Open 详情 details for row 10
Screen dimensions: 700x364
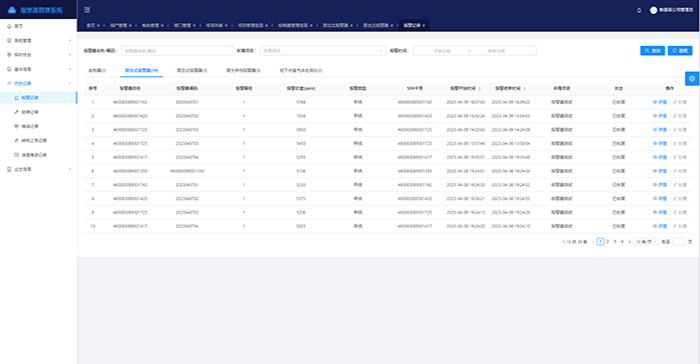point(660,226)
